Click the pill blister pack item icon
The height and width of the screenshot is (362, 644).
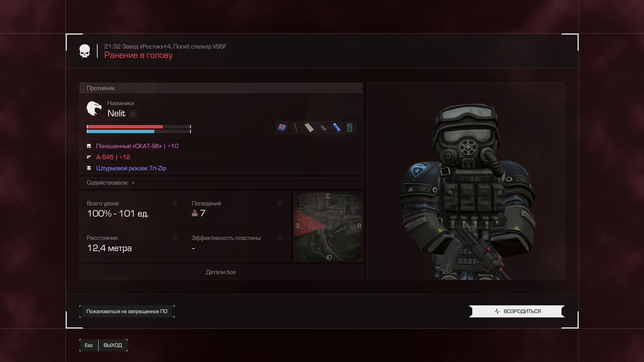[x=309, y=127]
